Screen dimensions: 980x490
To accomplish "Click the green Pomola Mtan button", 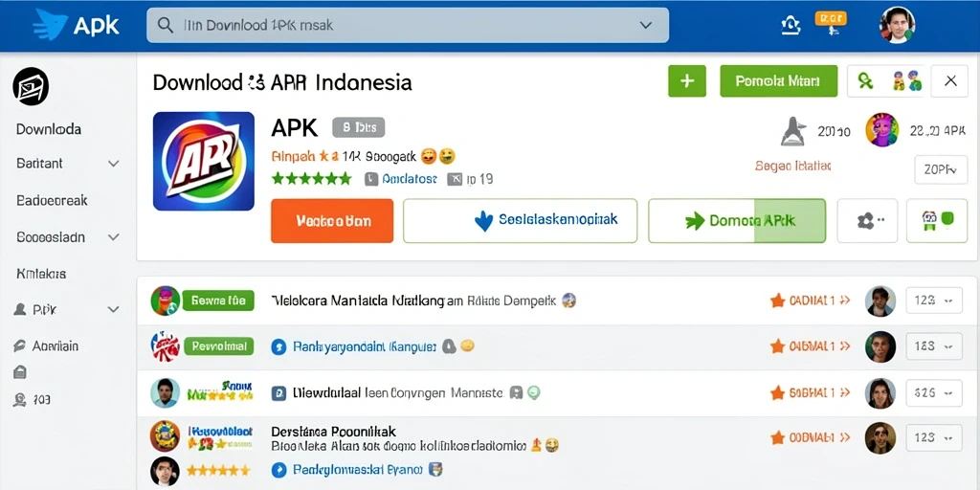I will pos(778,80).
